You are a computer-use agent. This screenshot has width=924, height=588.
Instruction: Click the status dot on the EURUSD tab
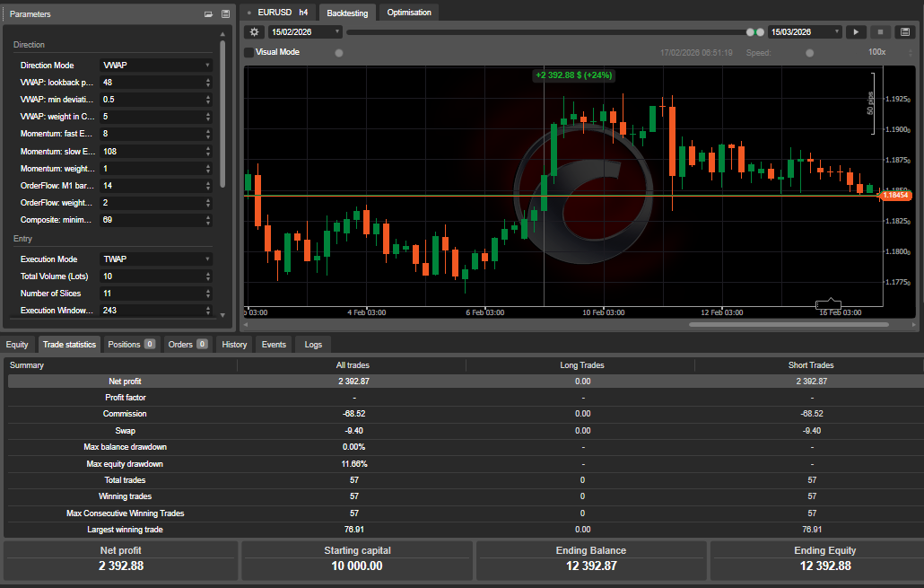tap(250, 12)
